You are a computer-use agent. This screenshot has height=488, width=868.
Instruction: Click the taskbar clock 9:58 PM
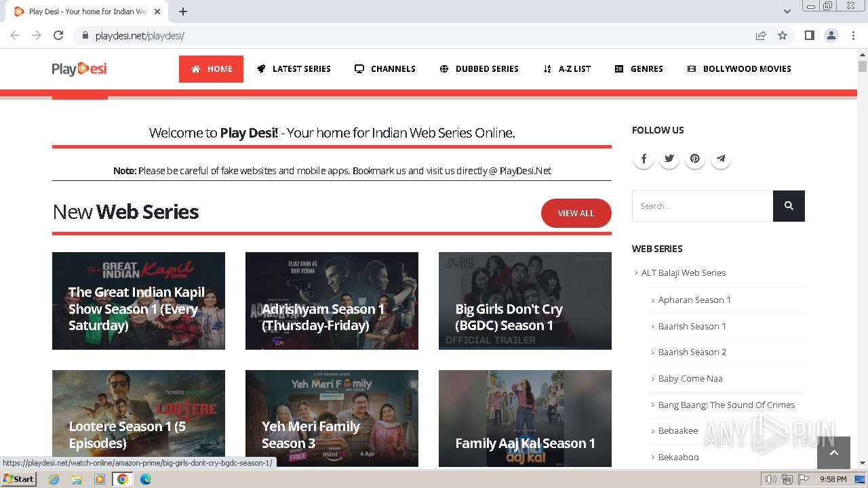pos(833,479)
